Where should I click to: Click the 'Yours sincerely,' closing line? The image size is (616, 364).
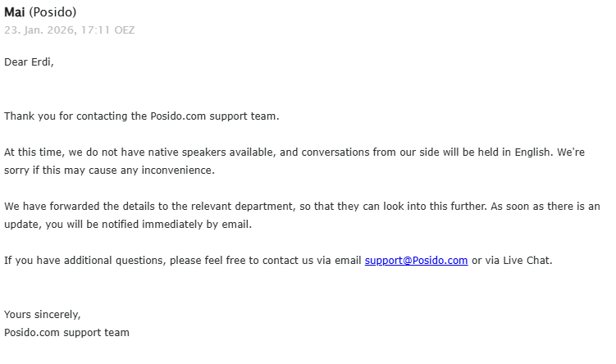pyautogui.click(x=43, y=315)
